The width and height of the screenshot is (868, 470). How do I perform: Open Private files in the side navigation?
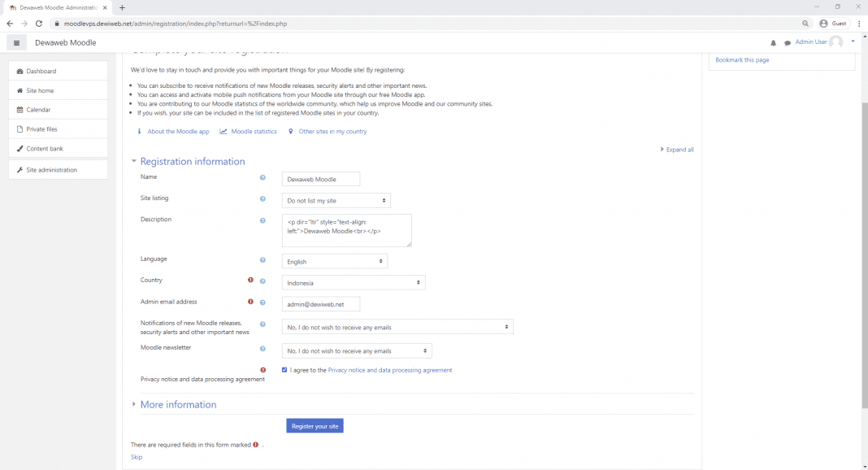[x=59, y=129]
